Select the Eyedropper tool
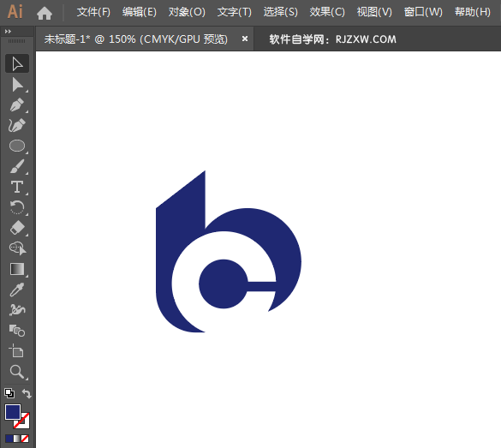501x448 pixels. 17,290
